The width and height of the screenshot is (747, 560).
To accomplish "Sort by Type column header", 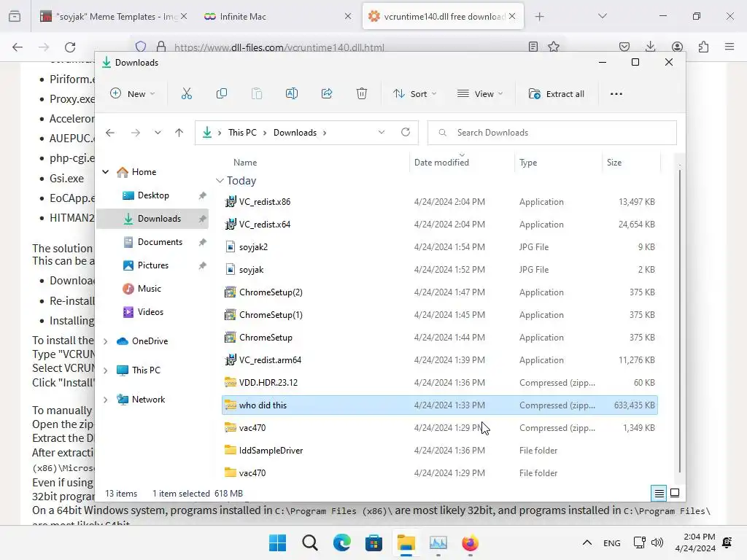I will (528, 163).
